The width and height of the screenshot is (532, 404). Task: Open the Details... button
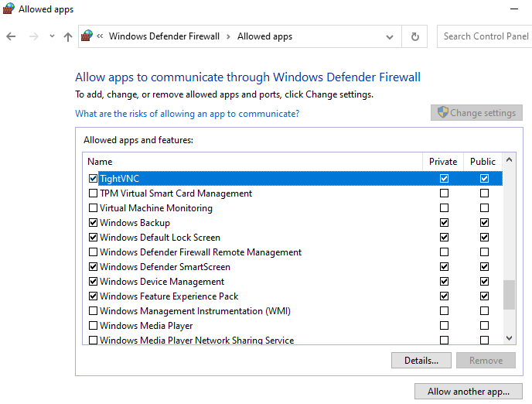[421, 360]
